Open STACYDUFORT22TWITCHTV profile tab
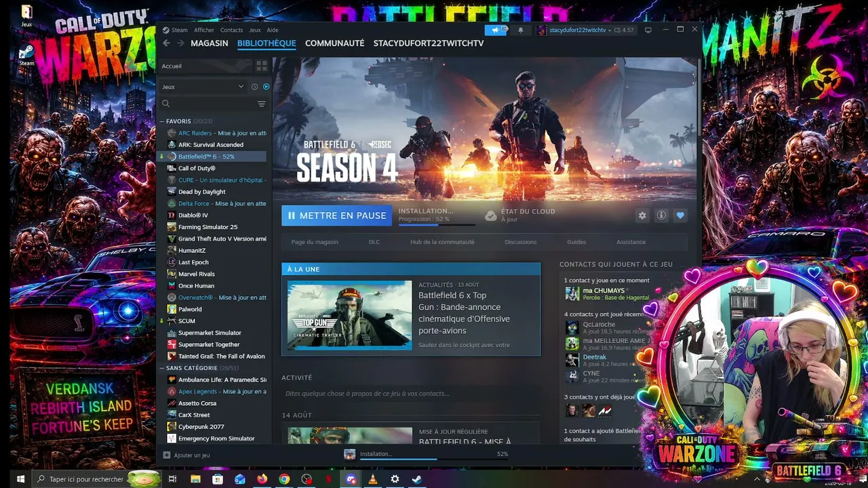This screenshot has height=488, width=868. tap(429, 43)
